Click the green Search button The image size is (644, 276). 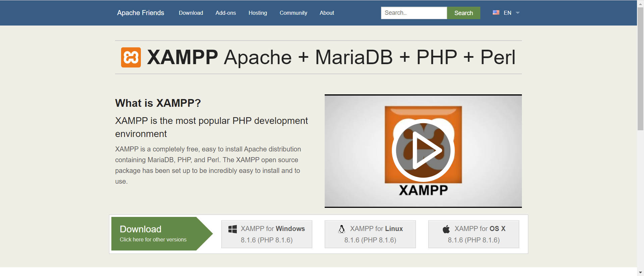[463, 13]
